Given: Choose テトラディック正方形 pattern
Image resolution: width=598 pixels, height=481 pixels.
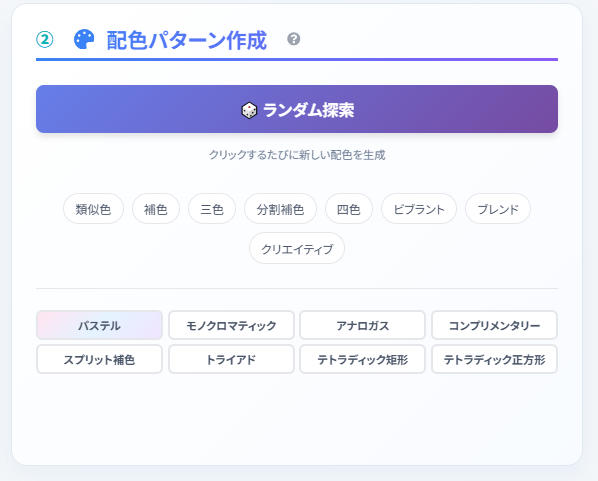Looking at the screenshot, I should pos(494,359).
